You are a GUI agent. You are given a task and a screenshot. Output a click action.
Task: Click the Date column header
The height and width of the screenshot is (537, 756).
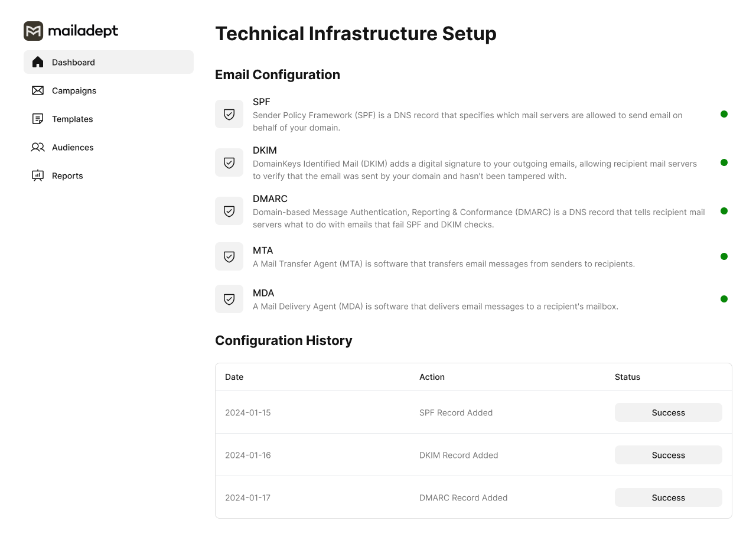tap(234, 377)
